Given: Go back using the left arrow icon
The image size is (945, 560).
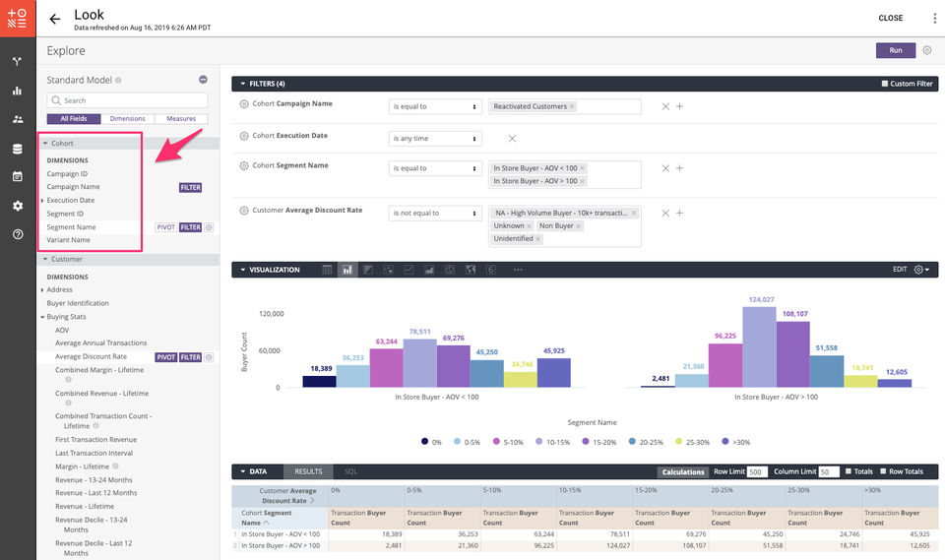Looking at the screenshot, I should 55,19.
